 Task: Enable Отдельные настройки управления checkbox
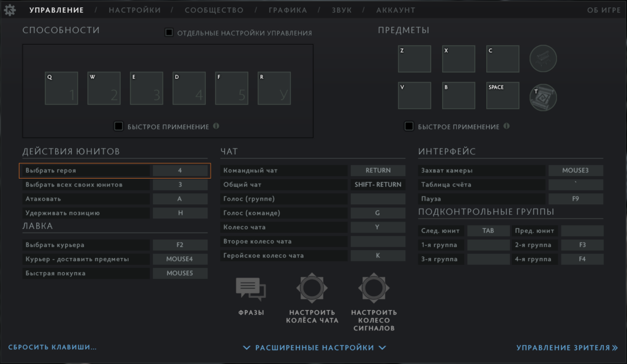point(169,32)
